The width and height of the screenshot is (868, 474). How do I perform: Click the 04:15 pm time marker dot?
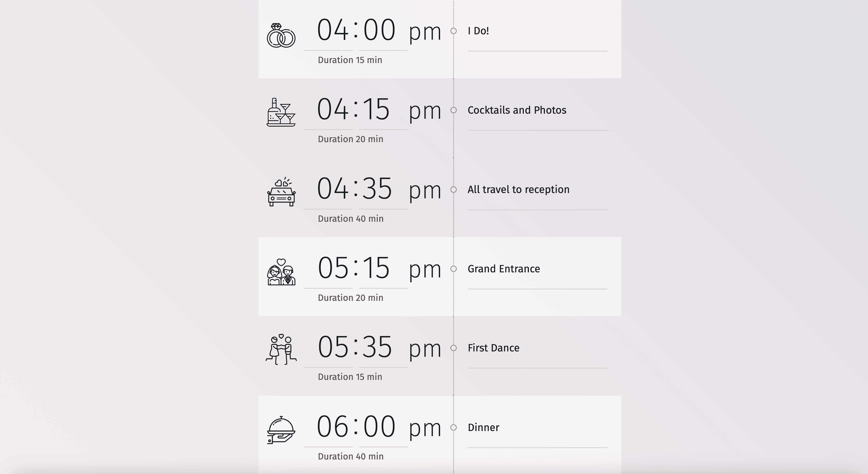click(454, 110)
